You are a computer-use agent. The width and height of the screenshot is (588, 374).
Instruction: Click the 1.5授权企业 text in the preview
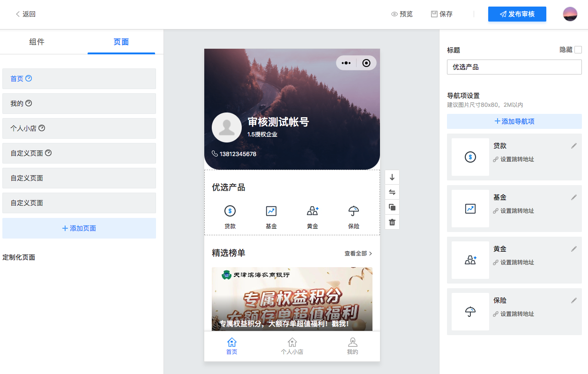(x=262, y=135)
